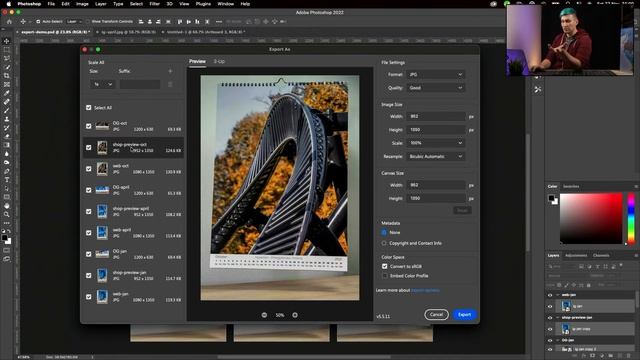640x360 pixels.
Task: Open the Layers panel options menu icon
Action: click(x=636, y=256)
